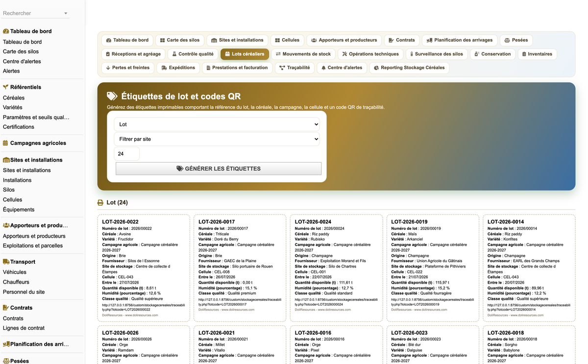
Task: Open Lignes de contrat in sidebar
Action: pyautogui.click(x=24, y=328)
